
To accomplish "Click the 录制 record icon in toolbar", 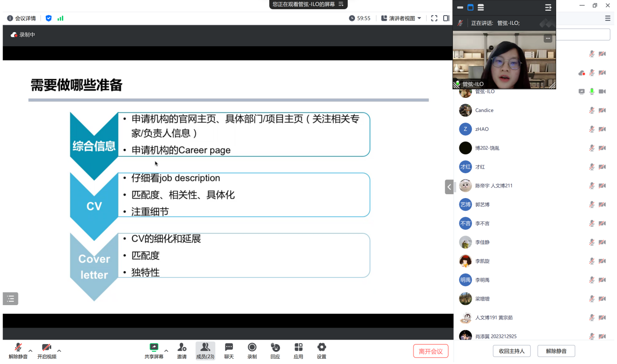I will (252, 350).
